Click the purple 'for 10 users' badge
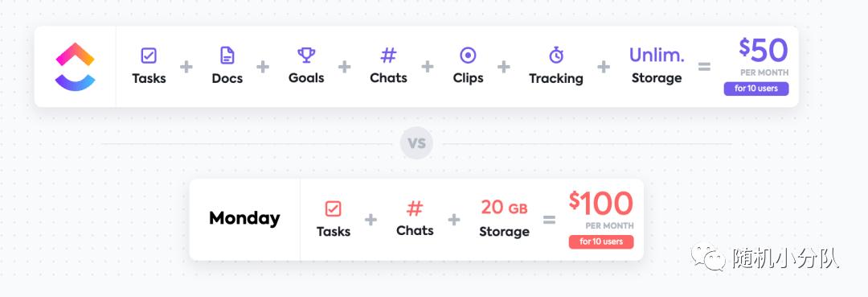This screenshot has width=868, height=297. point(755,89)
